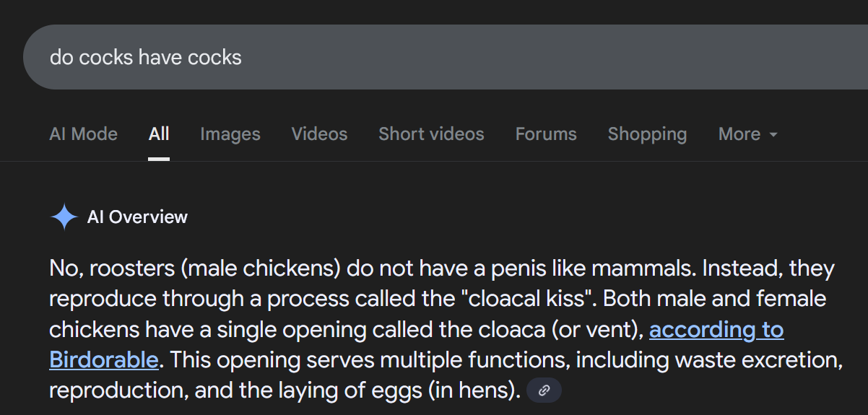
Task: Open the Shopping tab
Action: pos(647,134)
